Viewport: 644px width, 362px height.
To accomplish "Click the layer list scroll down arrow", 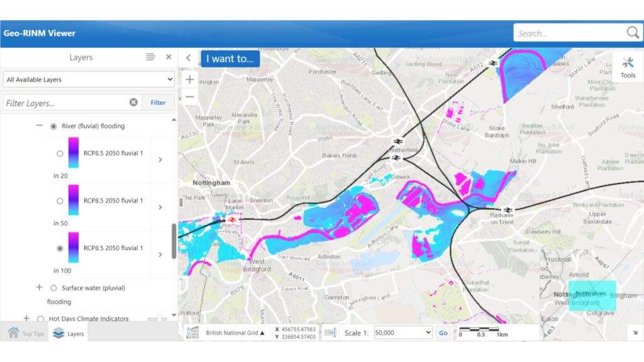I will [174, 315].
